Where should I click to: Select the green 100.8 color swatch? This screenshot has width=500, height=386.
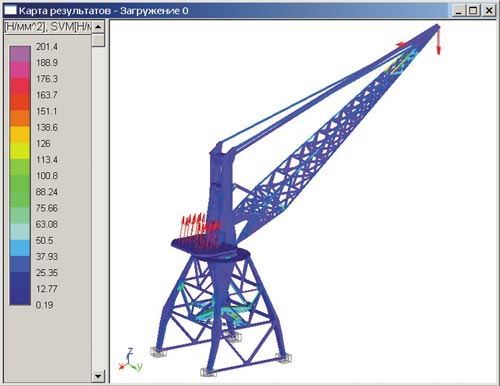tap(20, 183)
